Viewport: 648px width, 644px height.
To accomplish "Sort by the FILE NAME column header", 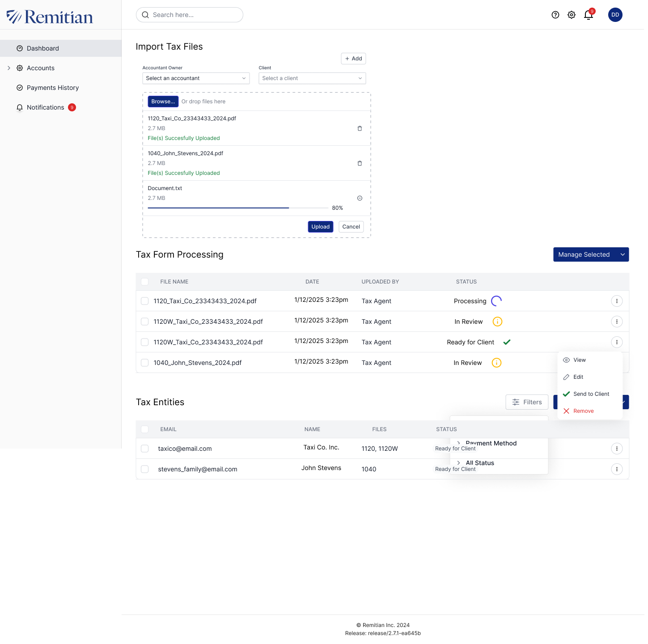I will 174,282.
